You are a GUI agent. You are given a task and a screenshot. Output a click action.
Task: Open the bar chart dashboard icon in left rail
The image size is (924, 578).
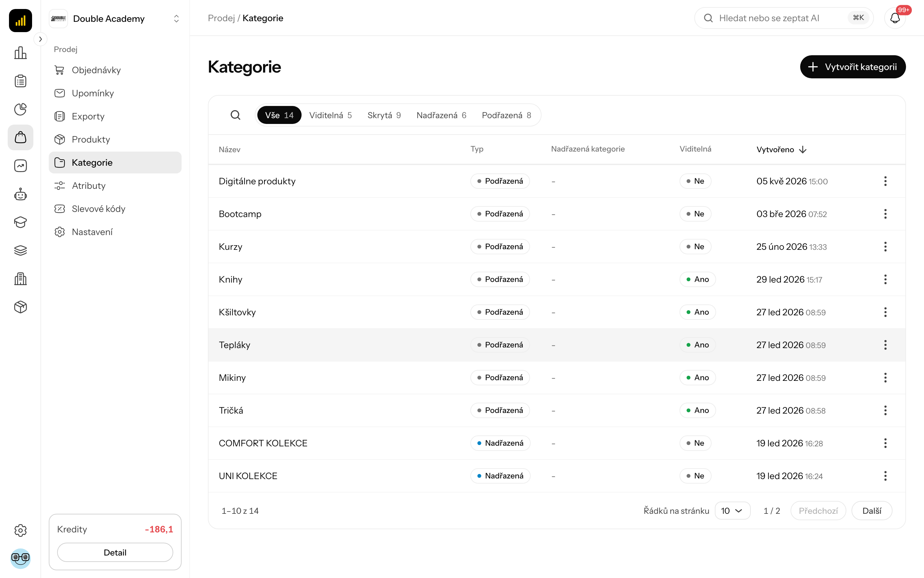(x=20, y=53)
